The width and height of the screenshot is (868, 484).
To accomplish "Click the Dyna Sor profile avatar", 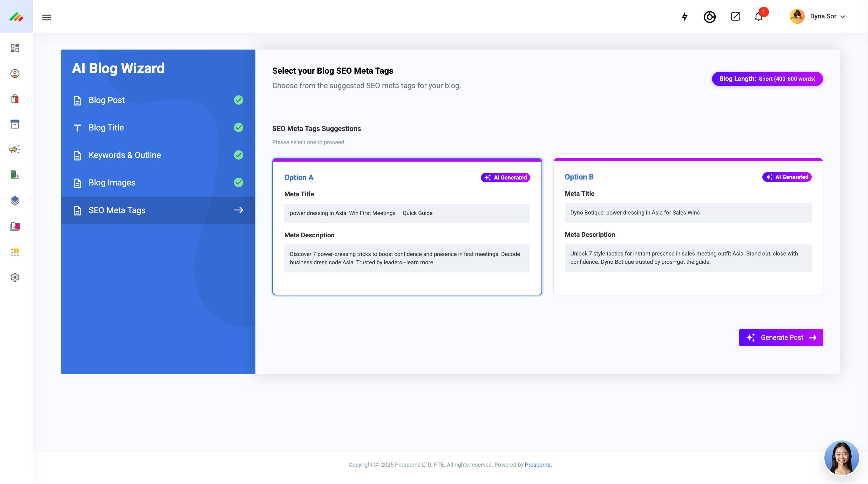I will [x=797, y=16].
